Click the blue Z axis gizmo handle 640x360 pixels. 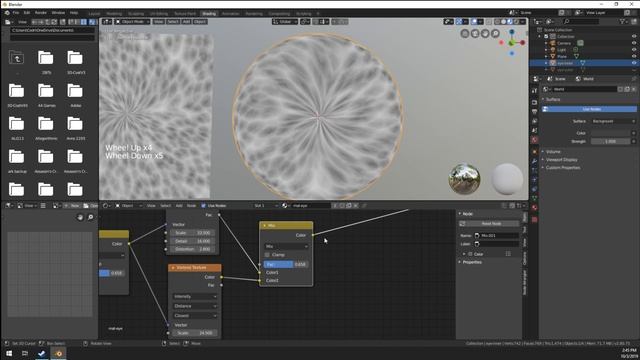[512, 31]
